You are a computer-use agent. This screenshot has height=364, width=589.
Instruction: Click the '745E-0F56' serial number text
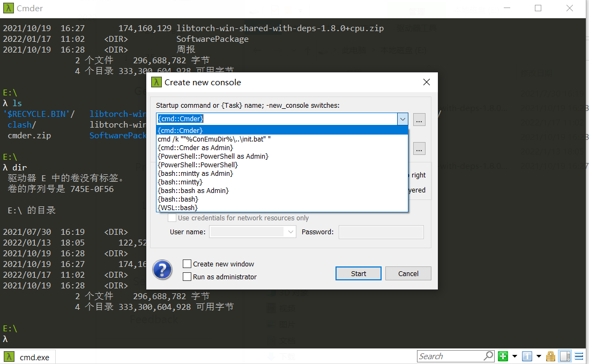pyautogui.click(x=92, y=189)
